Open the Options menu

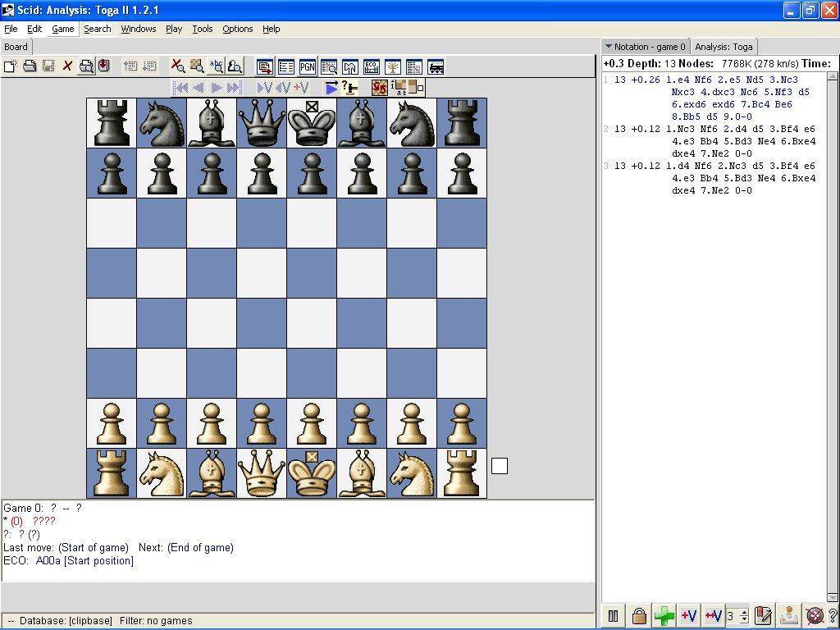pos(237,29)
